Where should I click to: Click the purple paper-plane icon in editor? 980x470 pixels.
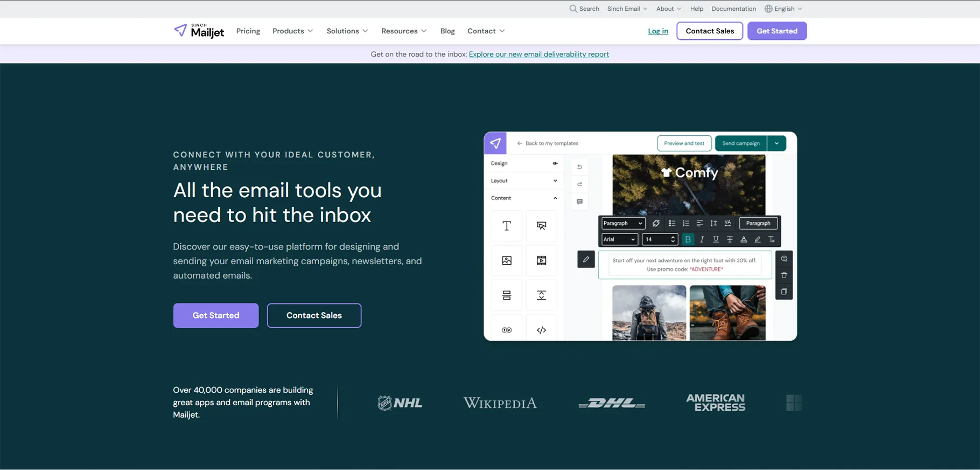click(x=495, y=143)
